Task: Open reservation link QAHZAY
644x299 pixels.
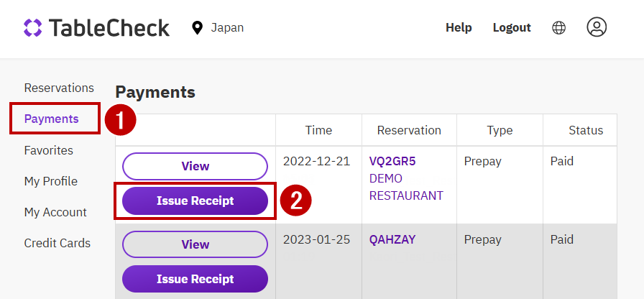Action: coord(392,239)
